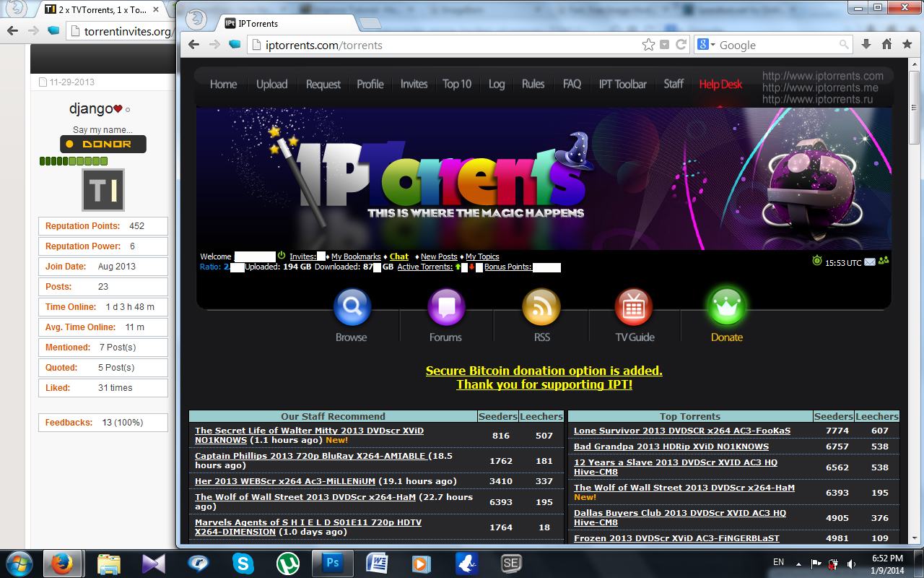Click the IPTorrents address bar URL
The width and height of the screenshot is (924, 578).
[324, 45]
